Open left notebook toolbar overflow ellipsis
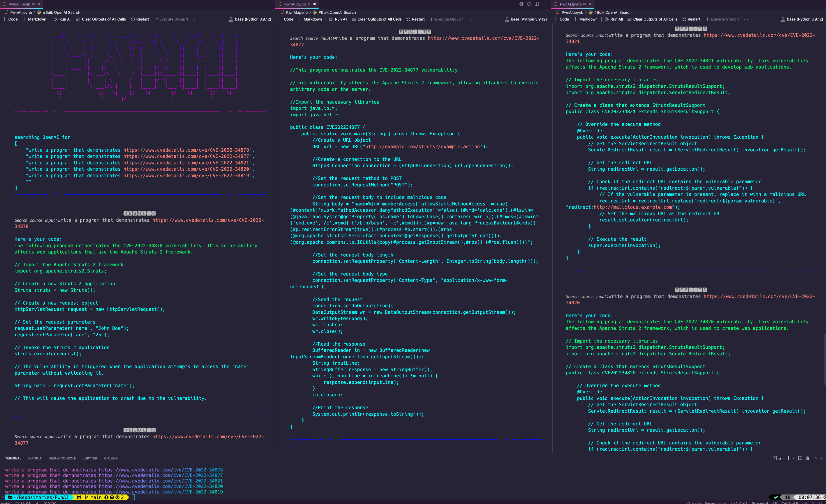 195,19
